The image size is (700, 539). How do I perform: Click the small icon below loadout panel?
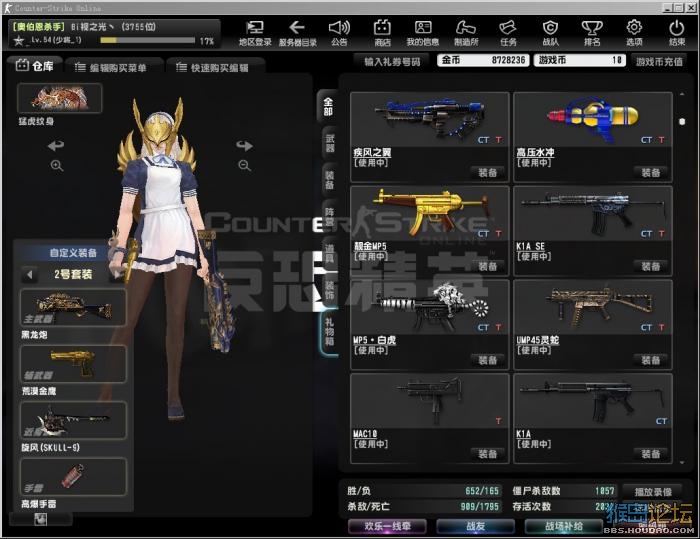click(41, 519)
